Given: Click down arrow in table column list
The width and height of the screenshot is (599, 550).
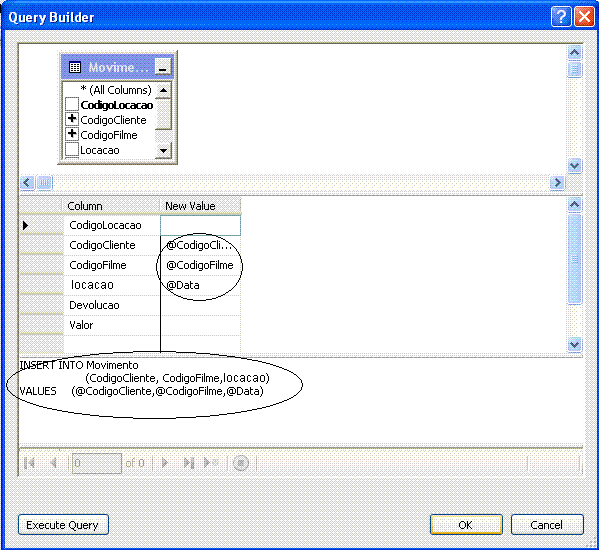Looking at the screenshot, I should pos(164,150).
